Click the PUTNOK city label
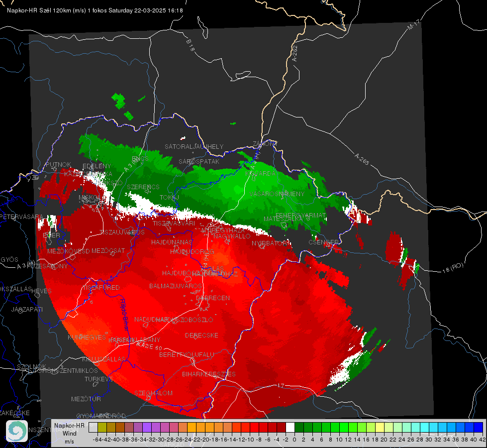 [58, 164]
